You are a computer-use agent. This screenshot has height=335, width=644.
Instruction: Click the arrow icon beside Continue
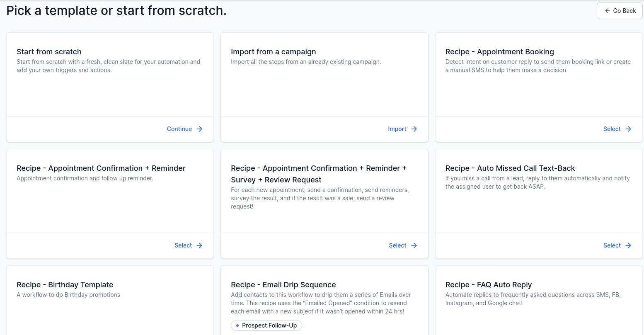click(x=199, y=129)
